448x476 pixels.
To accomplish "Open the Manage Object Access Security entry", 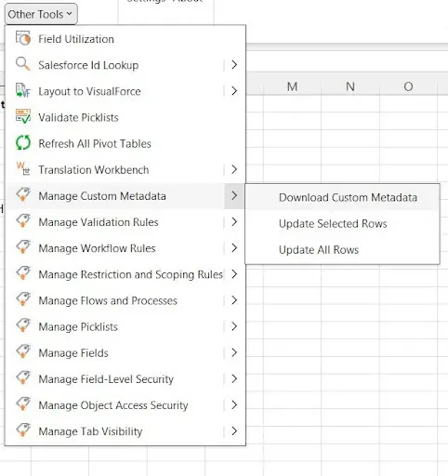I will [x=114, y=405].
